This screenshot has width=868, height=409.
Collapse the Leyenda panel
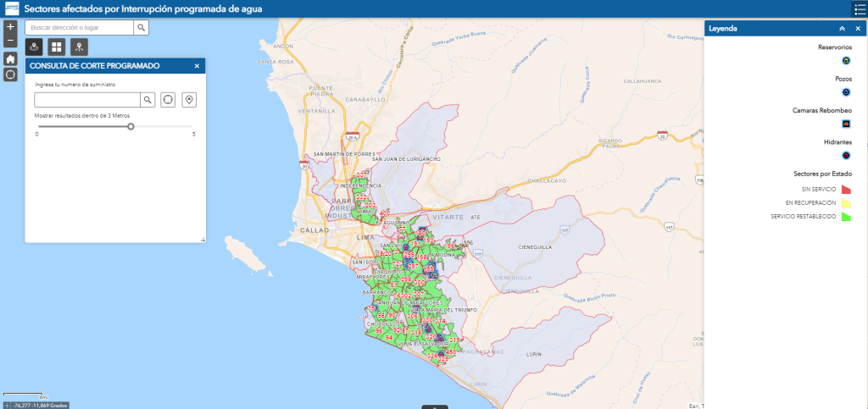click(842, 28)
